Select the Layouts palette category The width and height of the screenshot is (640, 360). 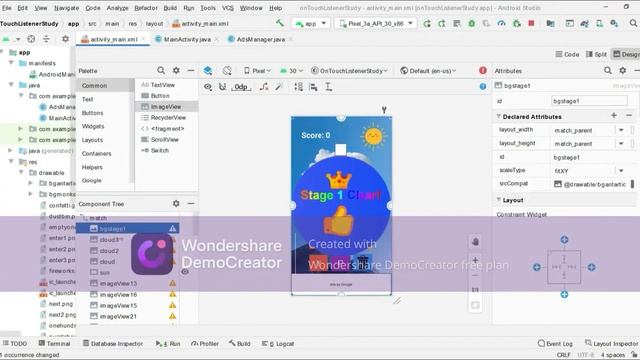coord(92,140)
